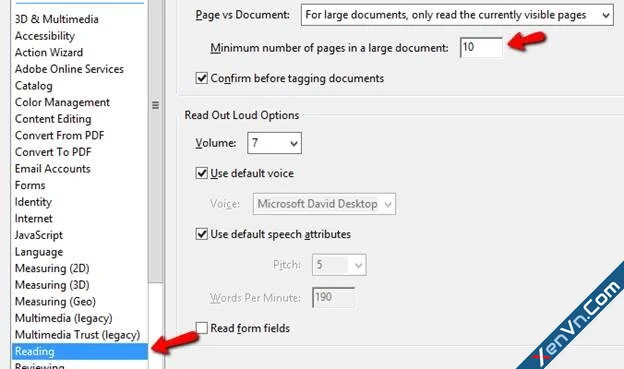Open the Pitch dropdown
The height and width of the screenshot is (369, 624).
pyautogui.click(x=339, y=265)
